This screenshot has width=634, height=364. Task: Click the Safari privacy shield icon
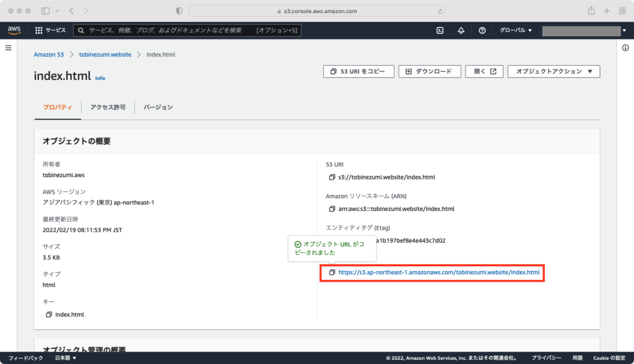coord(179,11)
